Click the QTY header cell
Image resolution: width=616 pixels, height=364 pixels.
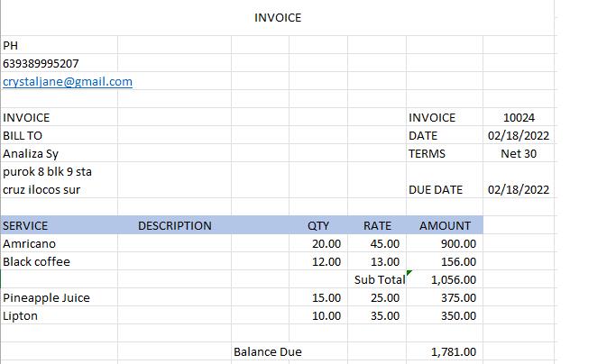[317, 226]
